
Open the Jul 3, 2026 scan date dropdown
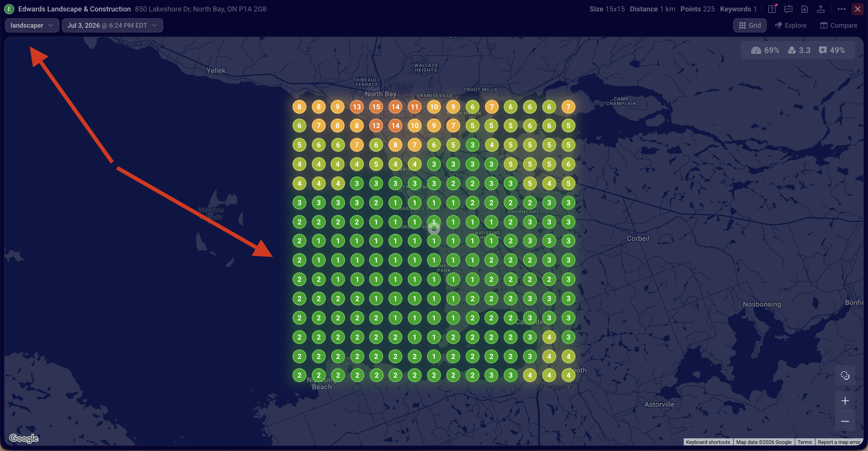point(112,26)
